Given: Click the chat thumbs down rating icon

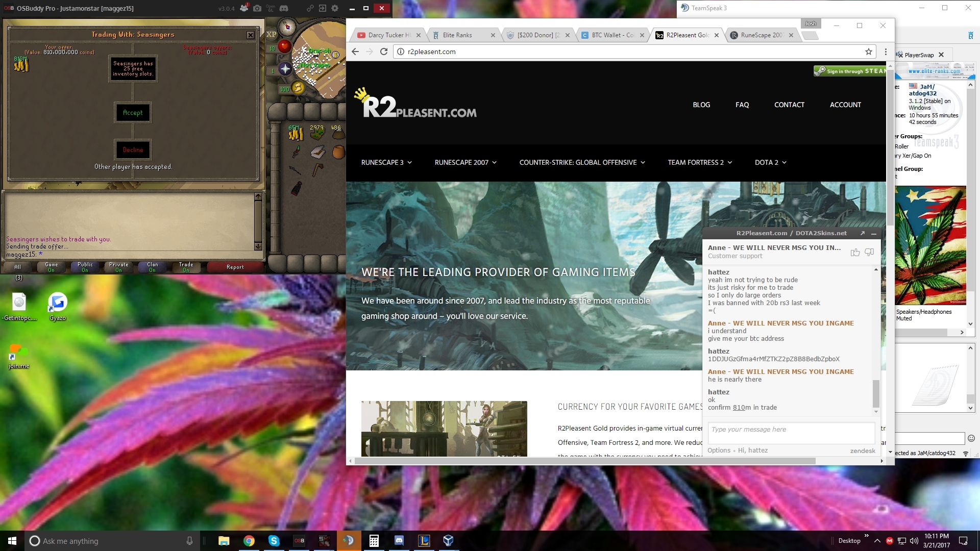Looking at the screenshot, I should [x=870, y=252].
